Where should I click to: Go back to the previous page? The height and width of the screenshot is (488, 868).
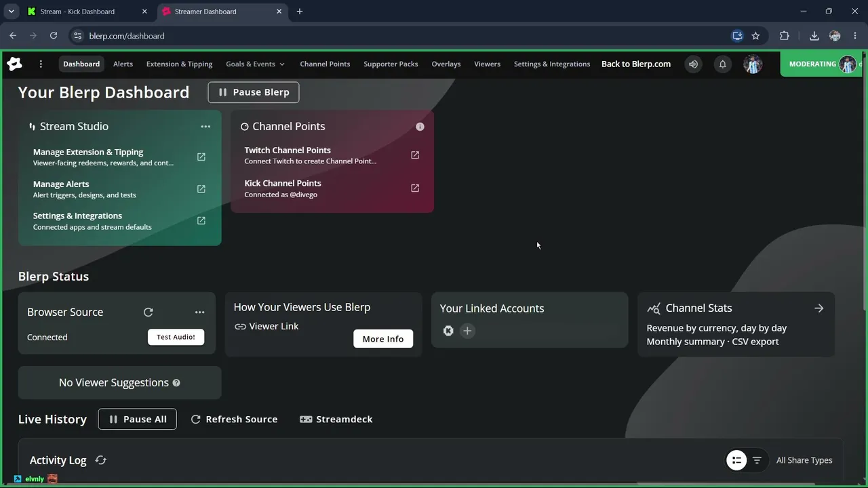point(13,36)
